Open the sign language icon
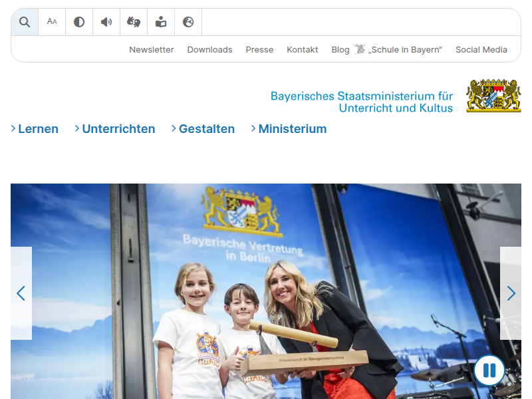The height and width of the screenshot is (399, 532). coord(134,22)
